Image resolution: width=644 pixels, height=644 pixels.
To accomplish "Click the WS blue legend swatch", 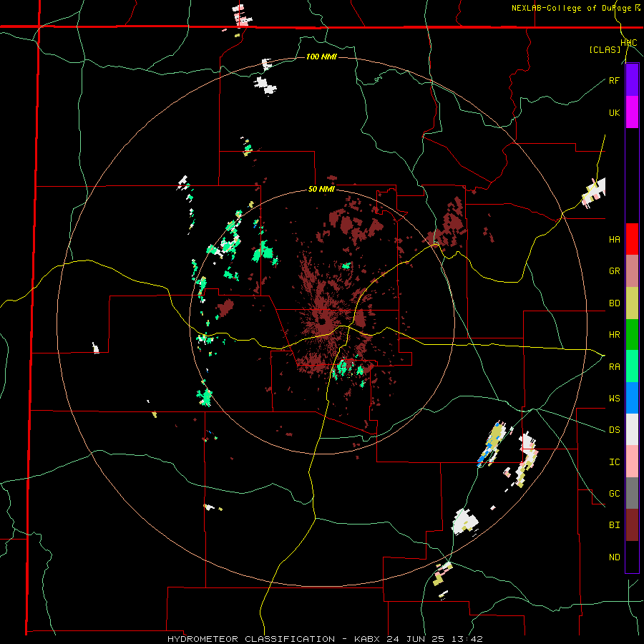I will point(632,398).
